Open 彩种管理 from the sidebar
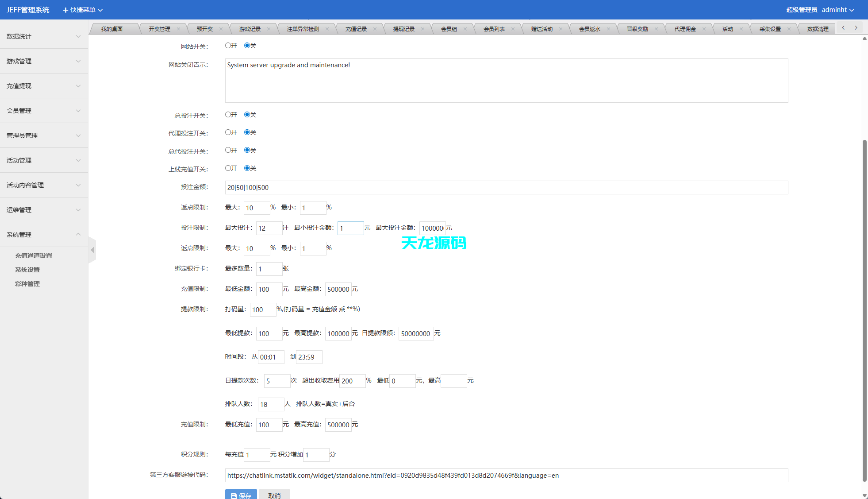 point(27,284)
